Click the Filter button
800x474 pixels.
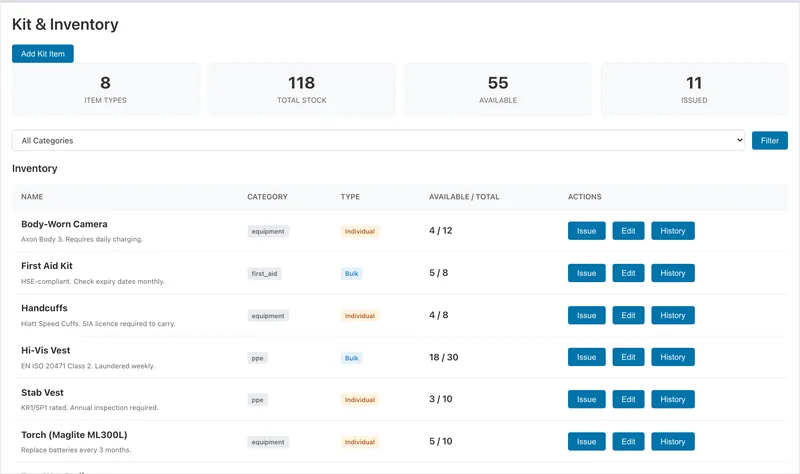(769, 140)
